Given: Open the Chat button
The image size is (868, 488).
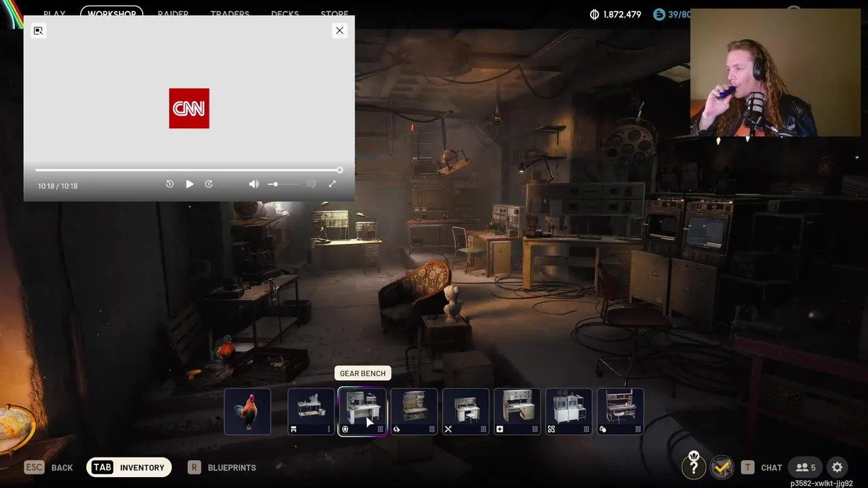Looking at the screenshot, I should coord(762,468).
